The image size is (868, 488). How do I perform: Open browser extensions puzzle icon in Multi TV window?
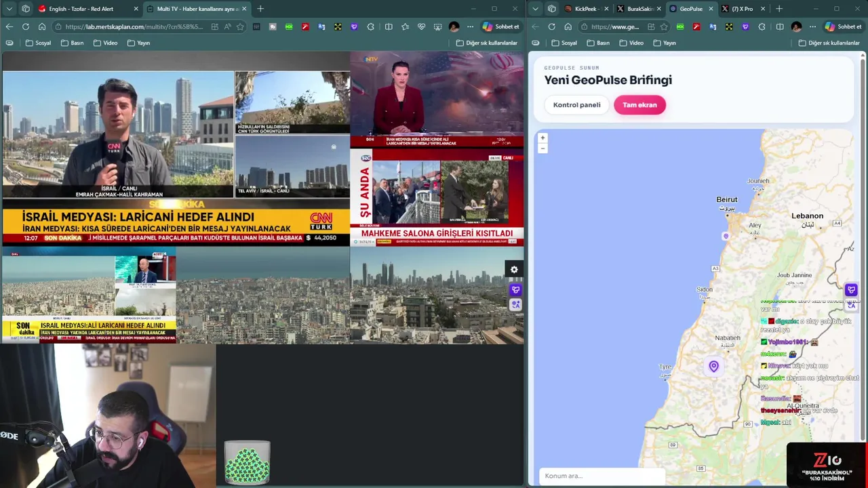point(371,26)
